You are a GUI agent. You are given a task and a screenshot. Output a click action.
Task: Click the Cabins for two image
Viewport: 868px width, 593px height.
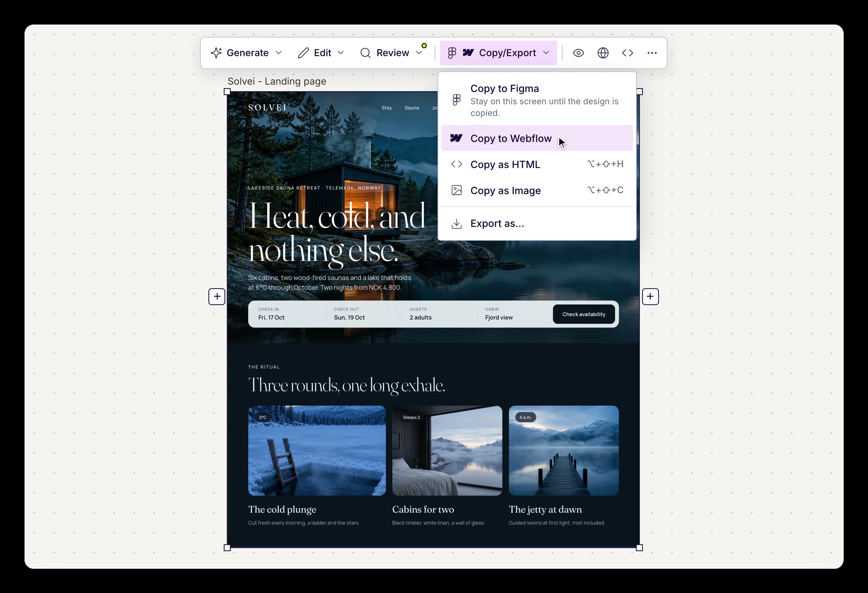click(x=447, y=451)
